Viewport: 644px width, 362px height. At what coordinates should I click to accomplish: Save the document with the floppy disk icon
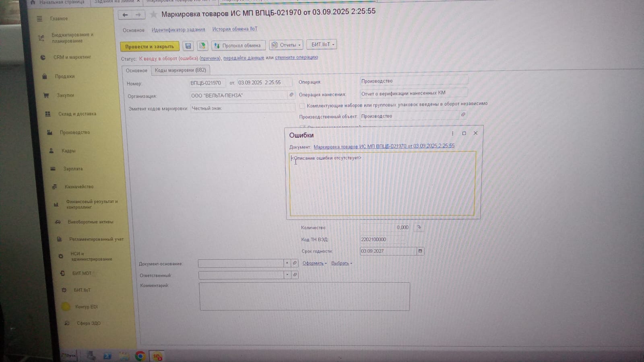[x=188, y=46]
